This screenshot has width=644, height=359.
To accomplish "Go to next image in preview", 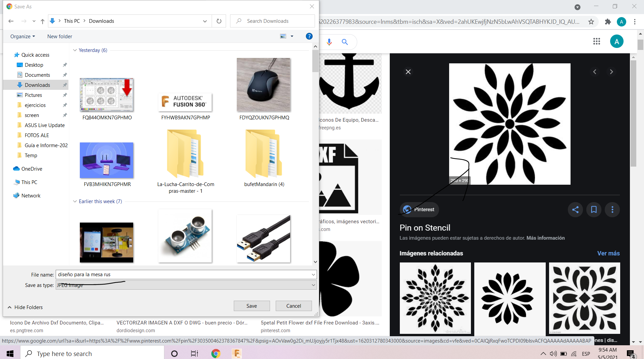I will click(611, 72).
